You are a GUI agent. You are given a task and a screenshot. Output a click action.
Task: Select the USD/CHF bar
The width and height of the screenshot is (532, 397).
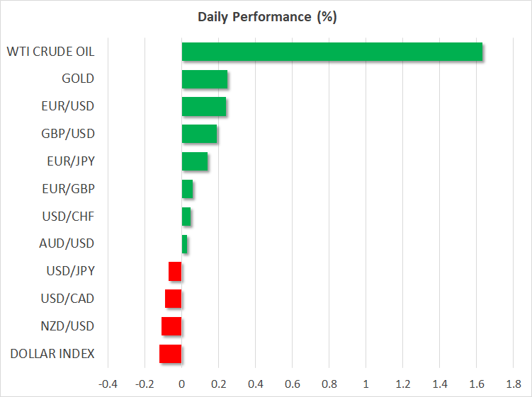[x=186, y=217]
